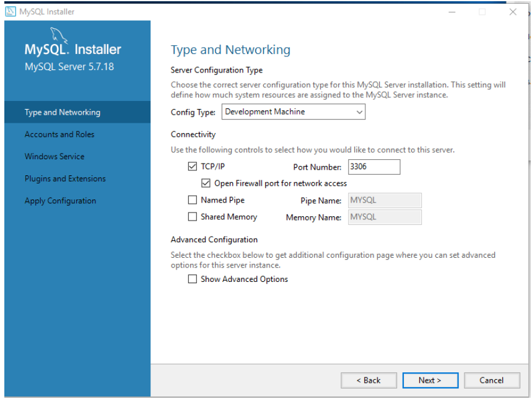The image size is (532, 399).
Task: Click the Port Number input field
Action: coord(374,167)
